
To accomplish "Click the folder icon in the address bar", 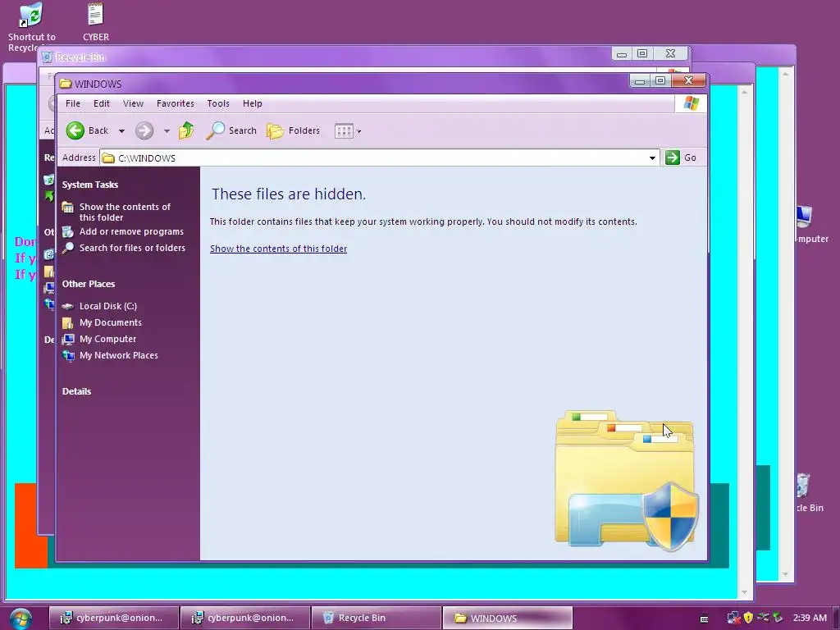I will coord(108,157).
